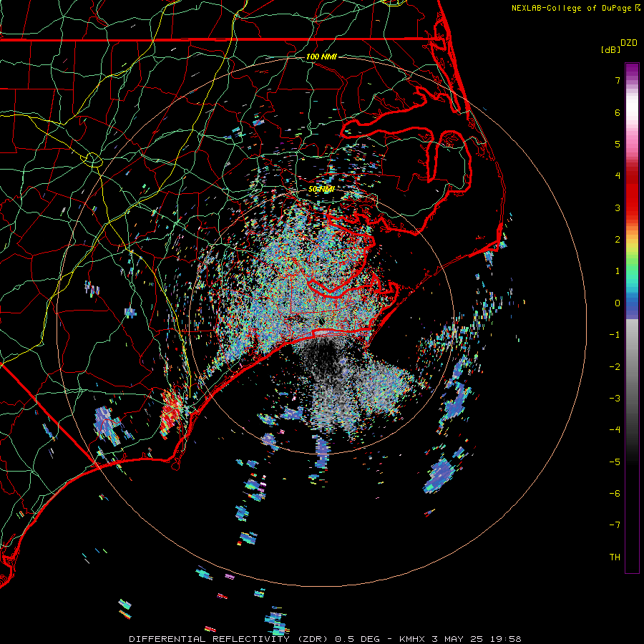Click the 6 value on the color scale
This screenshot has width=644, height=644.
(x=618, y=112)
